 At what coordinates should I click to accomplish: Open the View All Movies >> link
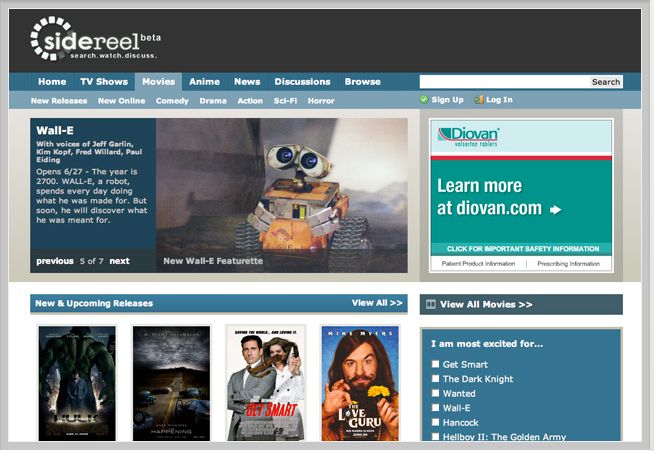click(486, 305)
